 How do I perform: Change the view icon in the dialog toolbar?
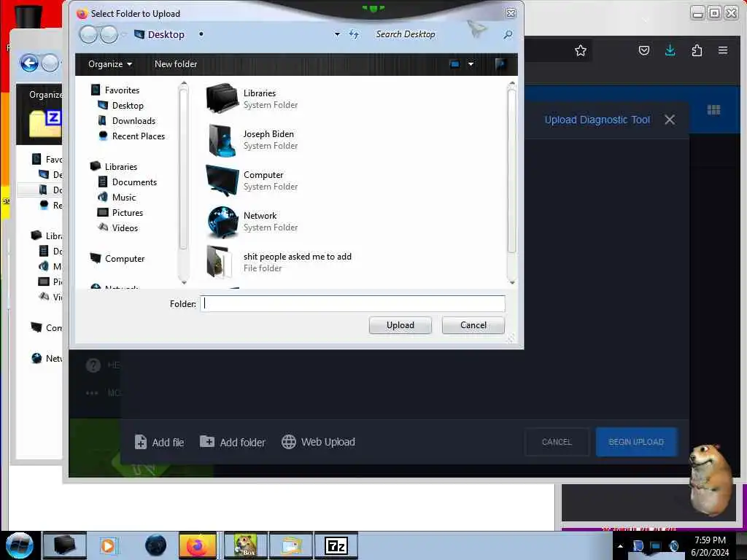pyautogui.click(x=454, y=64)
